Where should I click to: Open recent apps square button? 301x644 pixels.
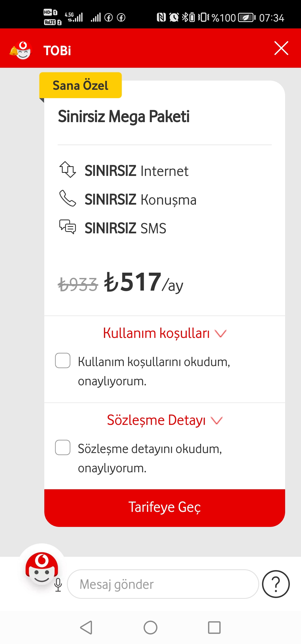(214, 628)
